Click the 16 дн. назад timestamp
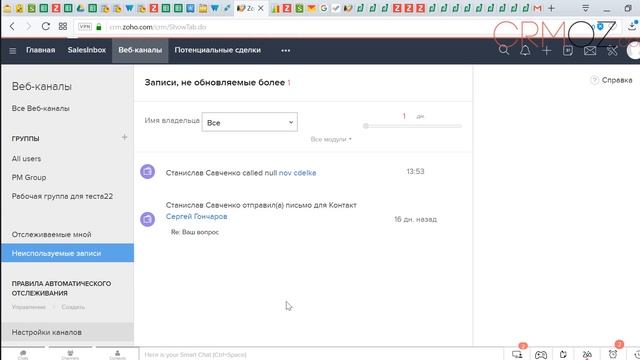This screenshot has width=640, height=360. pos(416,219)
